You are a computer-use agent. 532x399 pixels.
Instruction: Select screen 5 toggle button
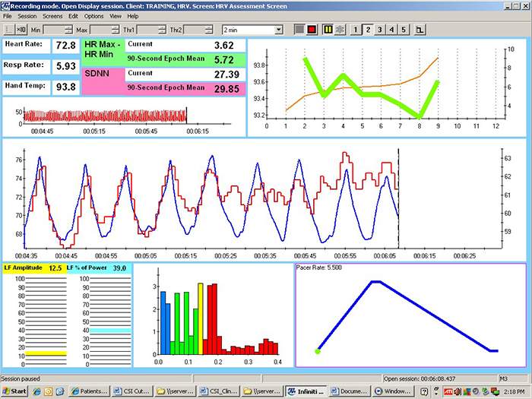404,29
